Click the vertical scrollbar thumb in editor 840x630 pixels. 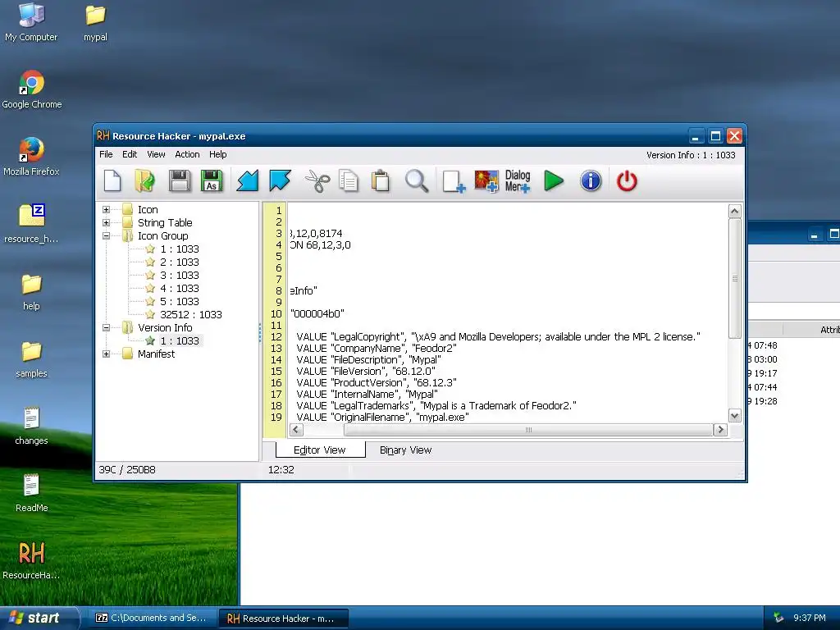pyautogui.click(x=734, y=278)
